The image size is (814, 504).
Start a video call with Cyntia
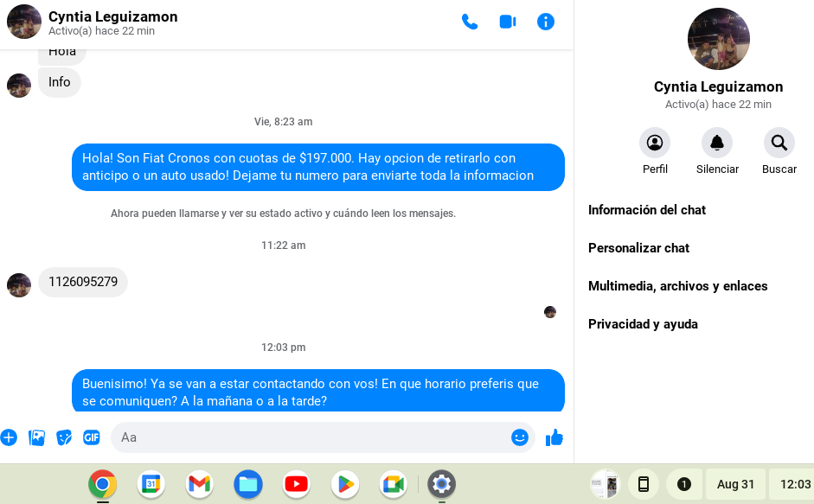tap(507, 22)
